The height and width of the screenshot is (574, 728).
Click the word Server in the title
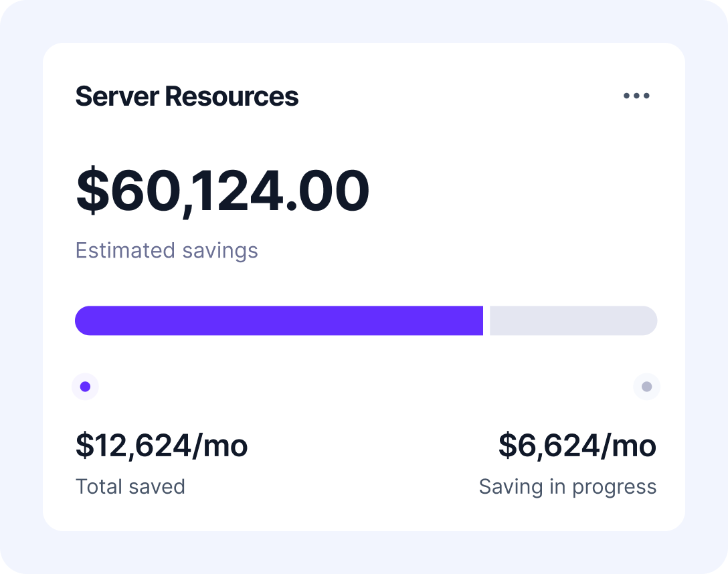point(117,96)
